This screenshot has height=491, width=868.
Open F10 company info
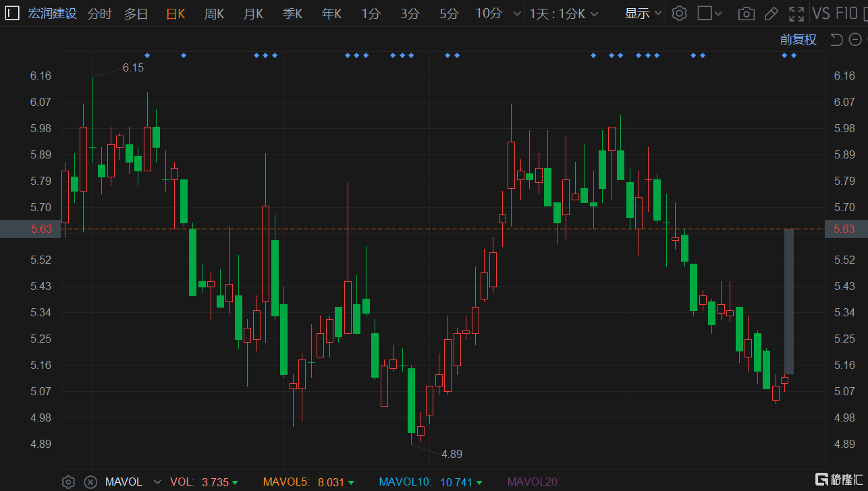(846, 13)
